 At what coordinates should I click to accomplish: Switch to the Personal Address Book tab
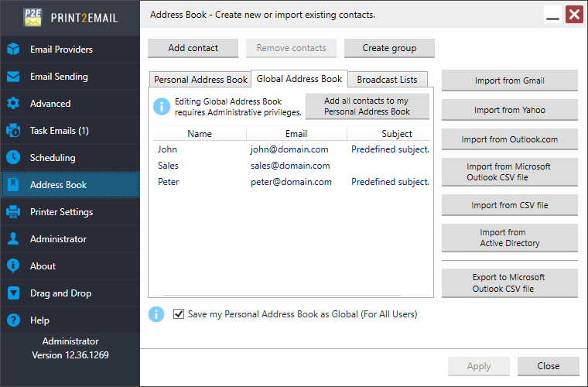tap(200, 80)
